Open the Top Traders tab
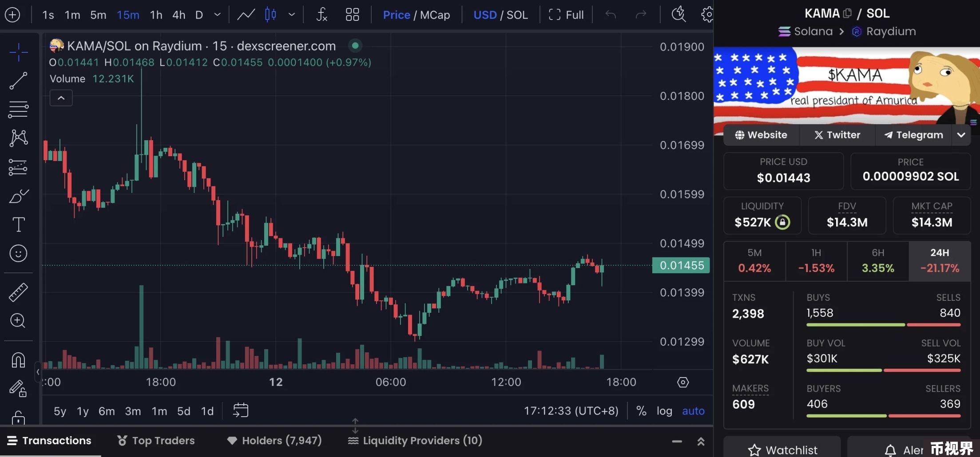 (x=156, y=441)
